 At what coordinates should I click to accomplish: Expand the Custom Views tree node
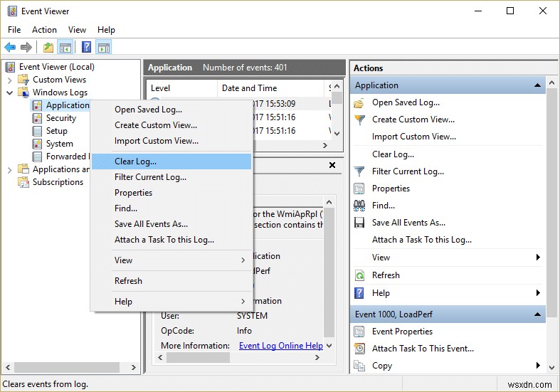click(x=10, y=80)
